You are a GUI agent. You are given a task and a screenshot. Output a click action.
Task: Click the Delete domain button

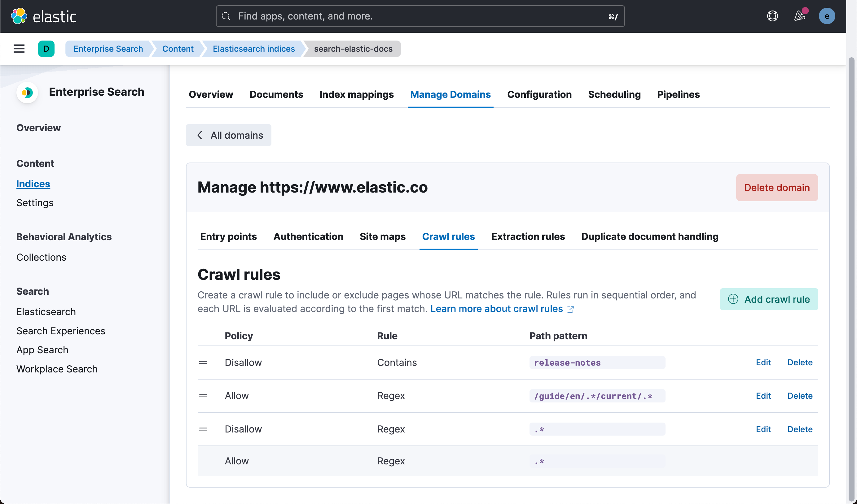click(x=777, y=188)
